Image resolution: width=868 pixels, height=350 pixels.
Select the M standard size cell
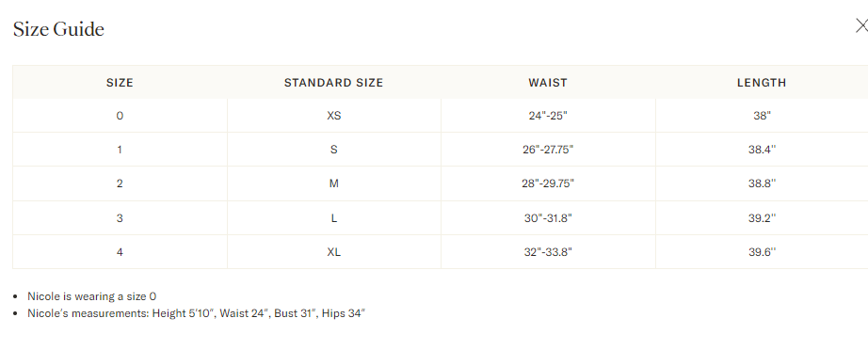[334, 183]
